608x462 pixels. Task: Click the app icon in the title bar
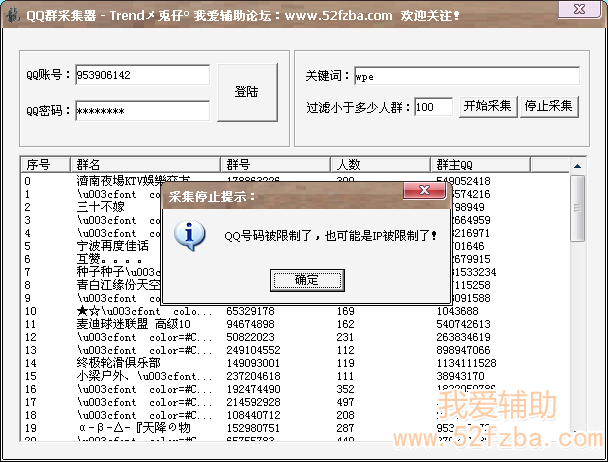pyautogui.click(x=13, y=16)
